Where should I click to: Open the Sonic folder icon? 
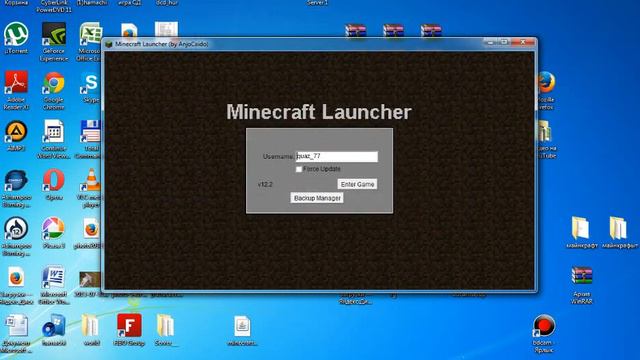click(165, 326)
